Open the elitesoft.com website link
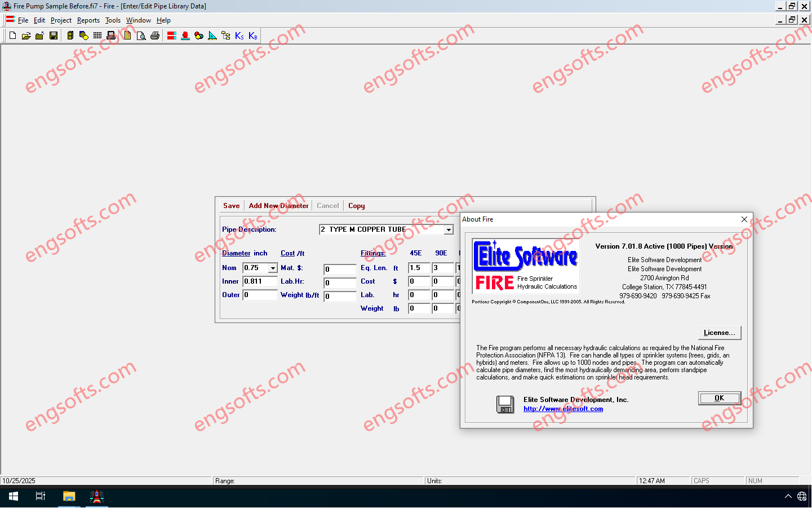Screen dimensions: 812x508 click(x=563, y=409)
